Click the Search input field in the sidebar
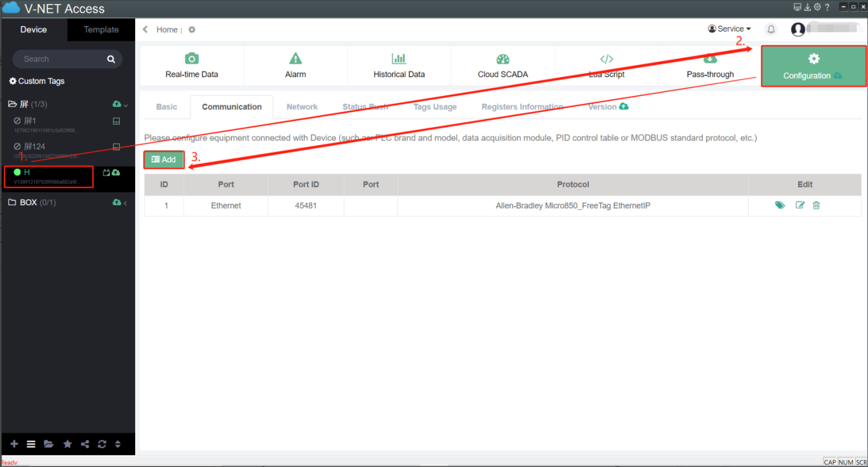Image resolution: width=868 pixels, height=467 pixels. click(x=62, y=59)
